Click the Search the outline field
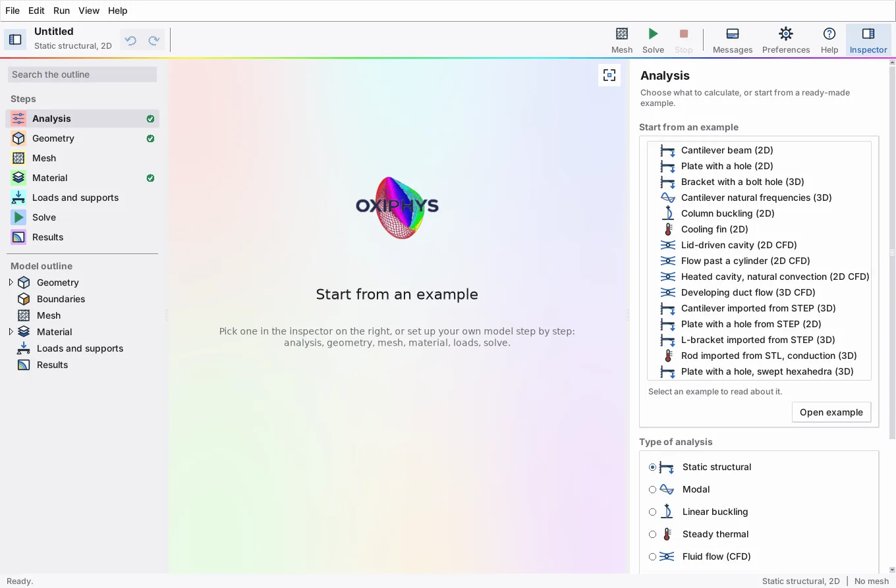 pos(82,74)
